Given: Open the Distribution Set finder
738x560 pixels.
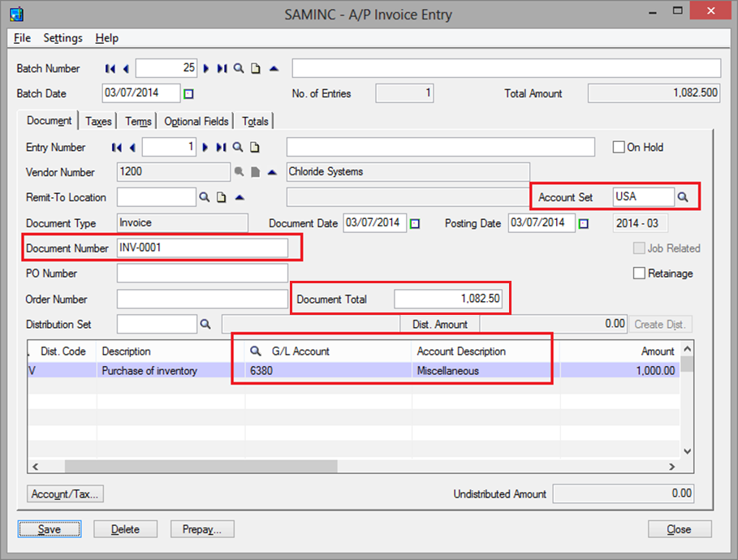Looking at the screenshot, I should pos(205,325).
